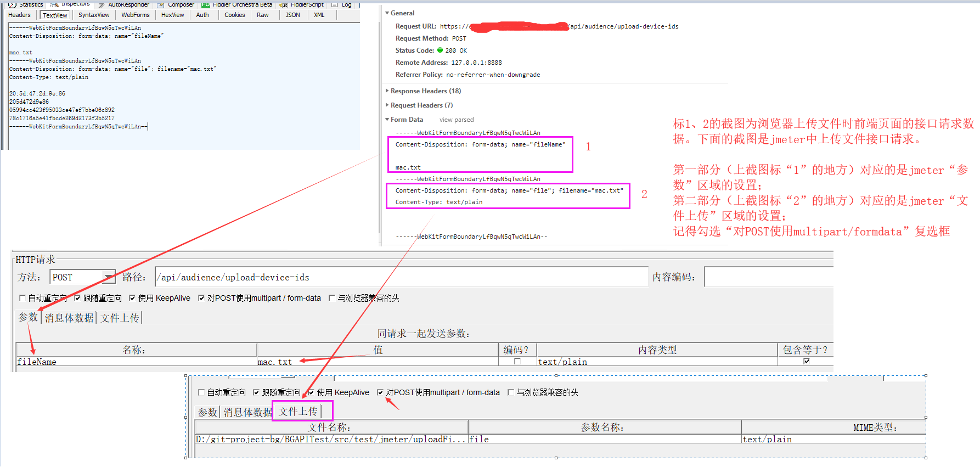This screenshot has height=467, width=980.
Task: Select the Auth inspector tab
Action: coord(202,15)
